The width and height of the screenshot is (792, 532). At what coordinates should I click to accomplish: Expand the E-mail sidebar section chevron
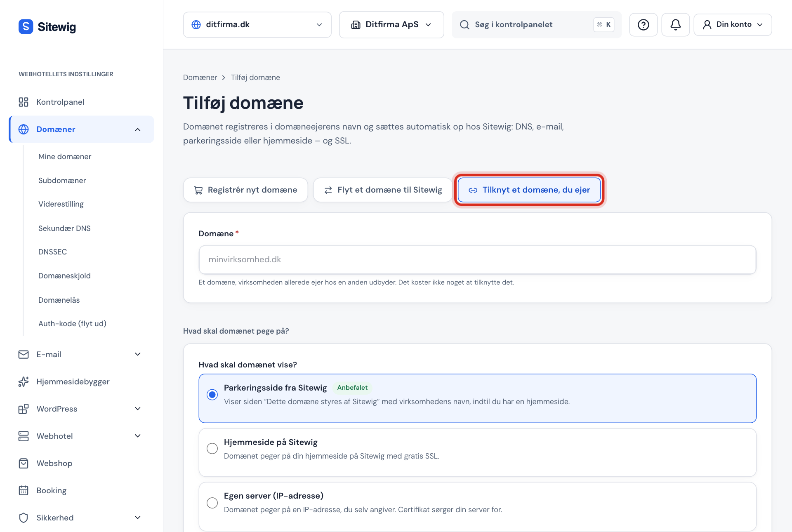pos(138,354)
